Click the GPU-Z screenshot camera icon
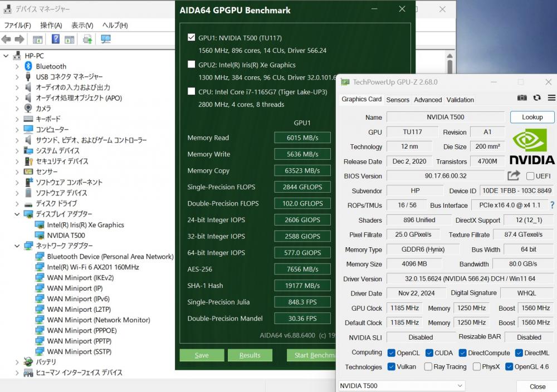The width and height of the screenshot is (557, 392). 522,97
